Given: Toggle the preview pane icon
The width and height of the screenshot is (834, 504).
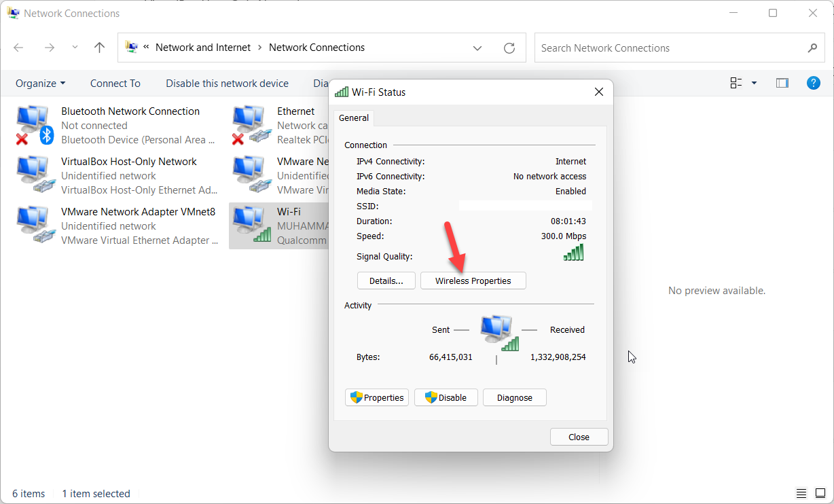Looking at the screenshot, I should click(782, 83).
